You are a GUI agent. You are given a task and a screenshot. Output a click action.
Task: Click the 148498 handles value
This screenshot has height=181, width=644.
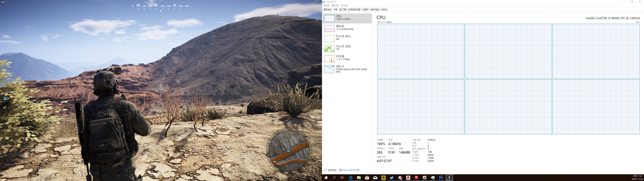(405, 153)
